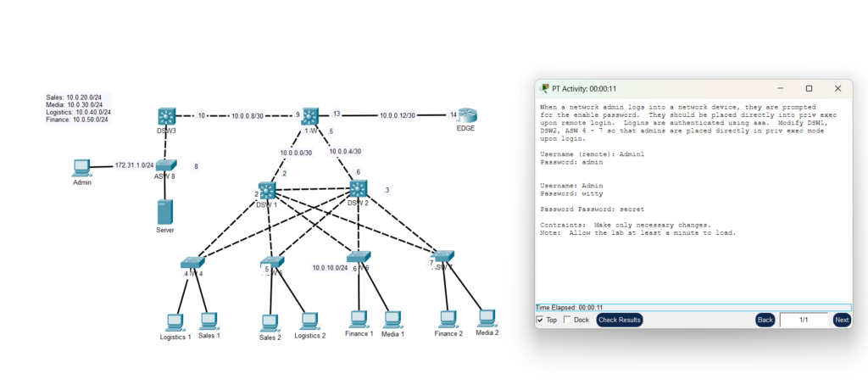The width and height of the screenshot is (868, 385).
Task: Click the Logistics 1 PC
Action: pos(175,322)
